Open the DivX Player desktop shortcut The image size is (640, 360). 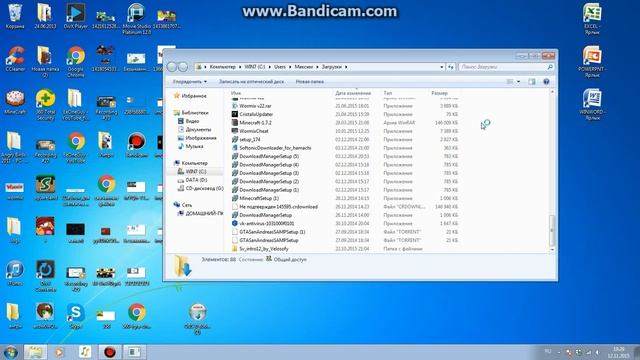tap(76, 16)
